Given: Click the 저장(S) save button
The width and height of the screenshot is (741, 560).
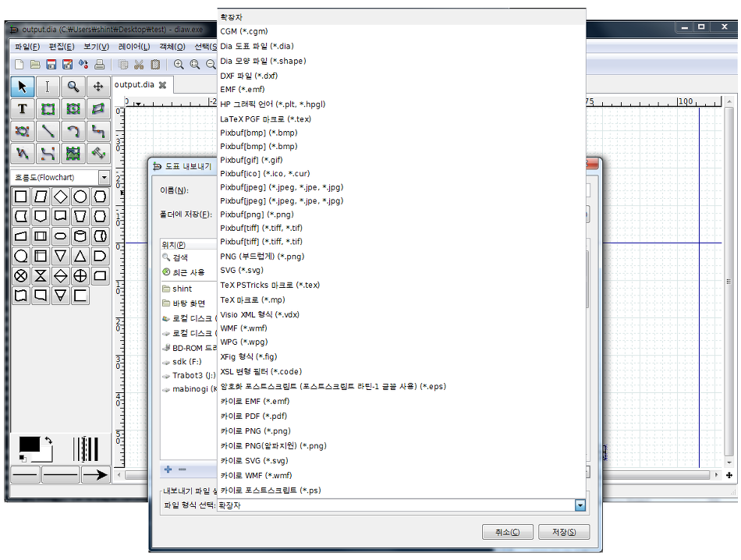Looking at the screenshot, I should coord(564,532).
